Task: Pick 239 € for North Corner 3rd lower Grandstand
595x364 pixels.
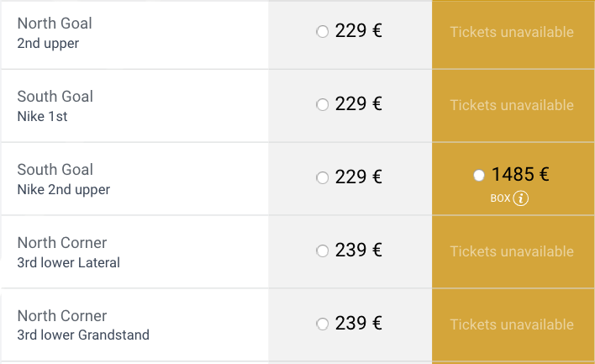Action: point(322,324)
